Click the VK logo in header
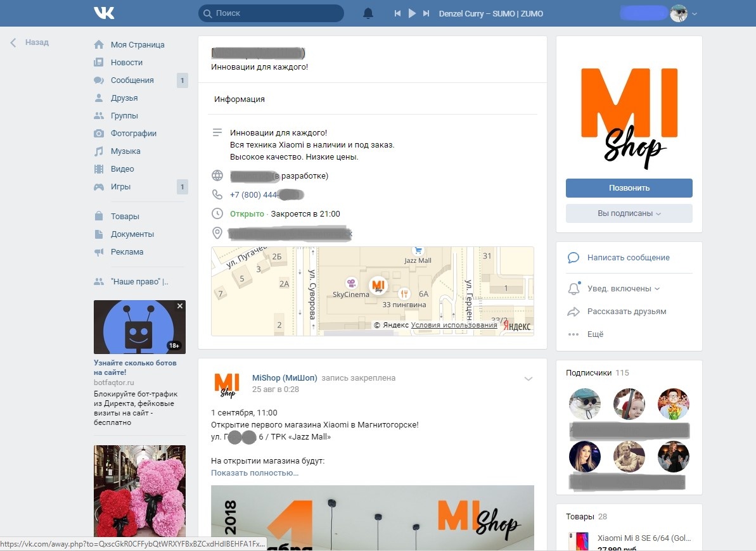The width and height of the screenshot is (756, 551). click(104, 13)
